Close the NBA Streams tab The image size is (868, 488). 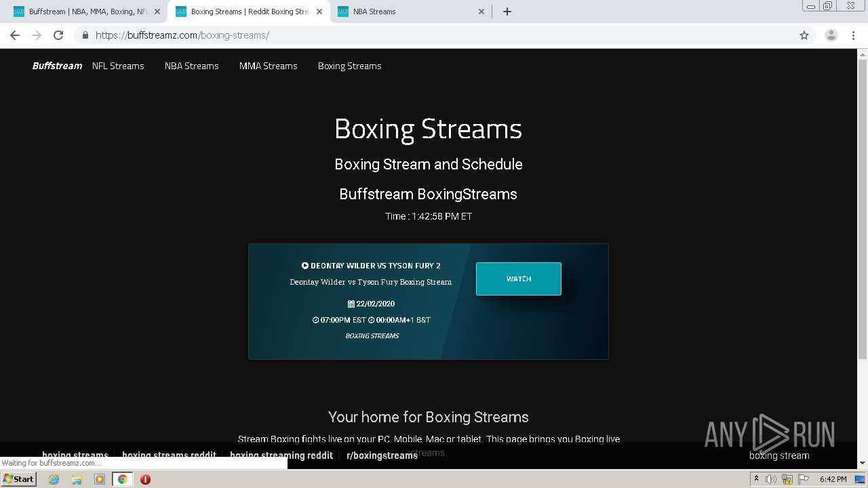[481, 12]
